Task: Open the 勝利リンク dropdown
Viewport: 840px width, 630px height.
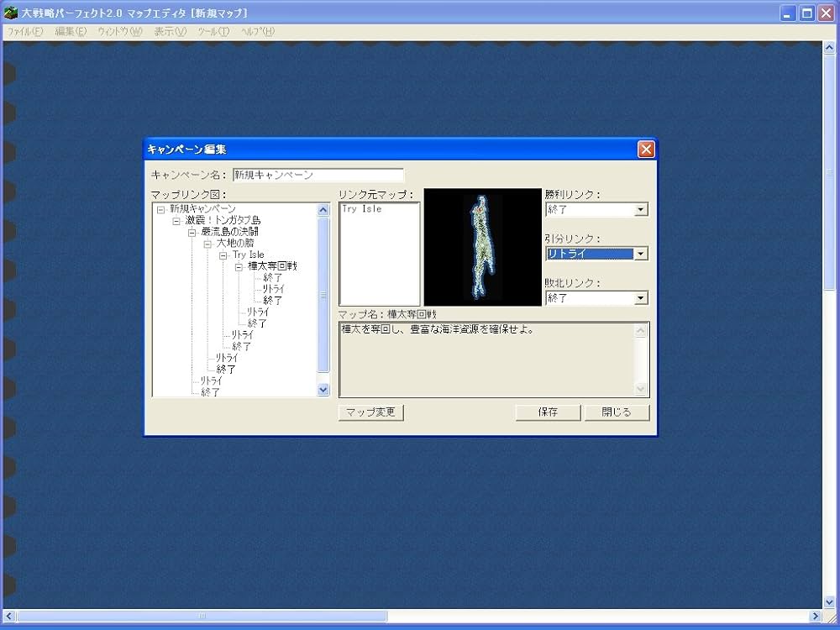Action: tap(641, 209)
